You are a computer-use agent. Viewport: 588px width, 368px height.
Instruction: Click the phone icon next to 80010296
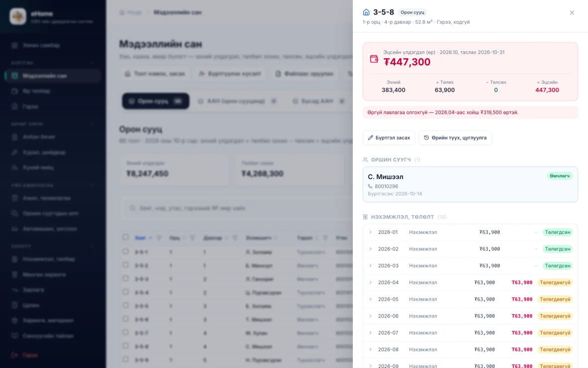click(x=370, y=186)
